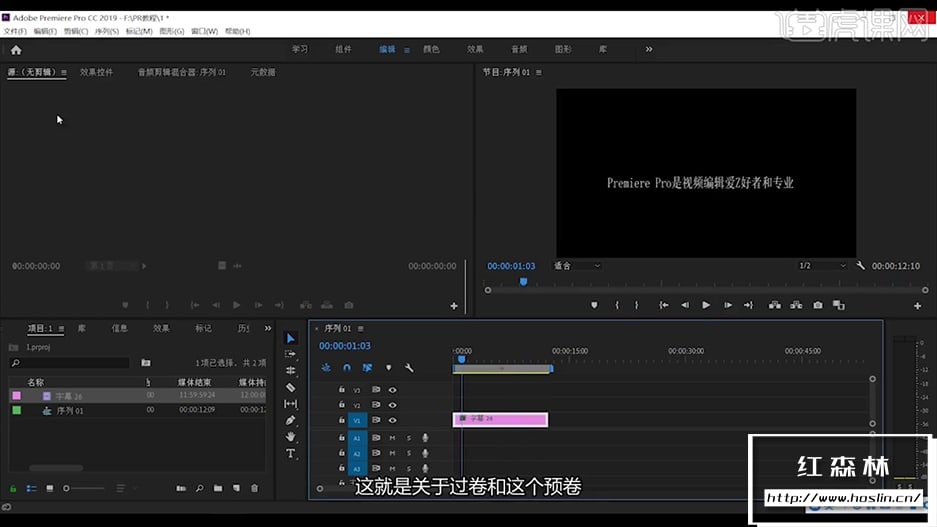This screenshot has width=937, height=527.
Task: Open Program Monitor wrench settings
Action: pos(860,265)
